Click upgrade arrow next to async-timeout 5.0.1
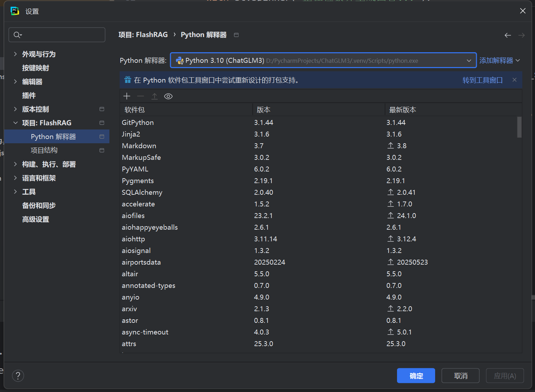Screen dimensions: 535x392 pos(391,332)
